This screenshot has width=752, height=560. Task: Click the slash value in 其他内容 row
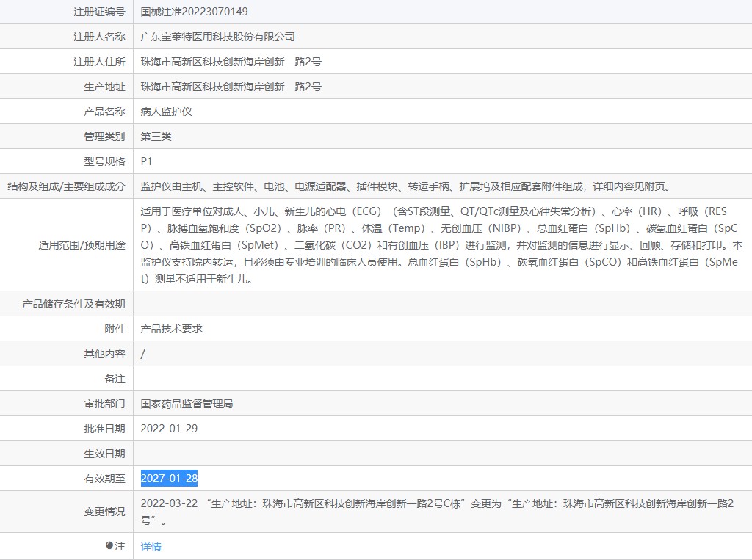pos(143,354)
